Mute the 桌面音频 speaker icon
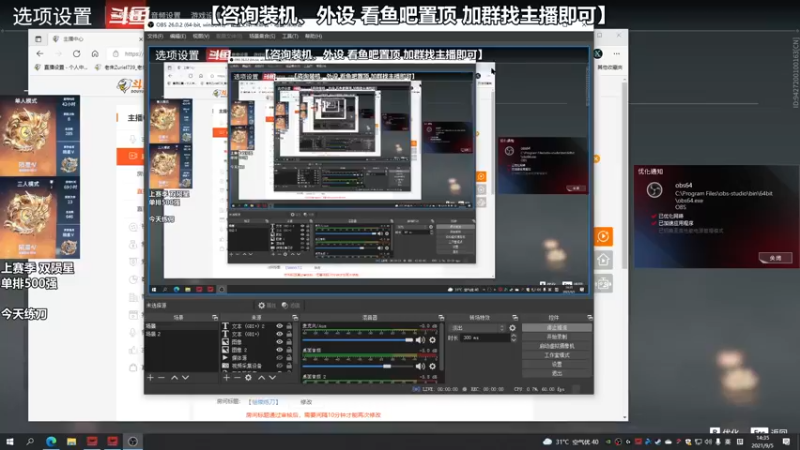 coord(420,366)
